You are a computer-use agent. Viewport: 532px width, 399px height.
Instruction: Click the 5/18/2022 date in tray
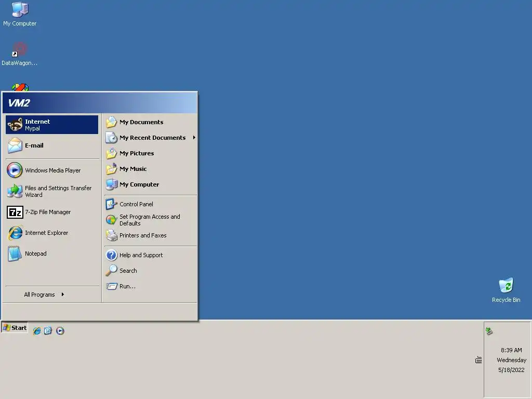(x=511, y=370)
